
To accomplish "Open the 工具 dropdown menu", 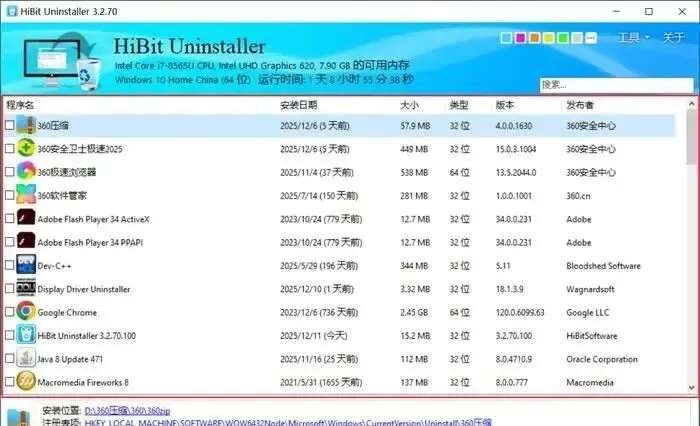I will [633, 38].
